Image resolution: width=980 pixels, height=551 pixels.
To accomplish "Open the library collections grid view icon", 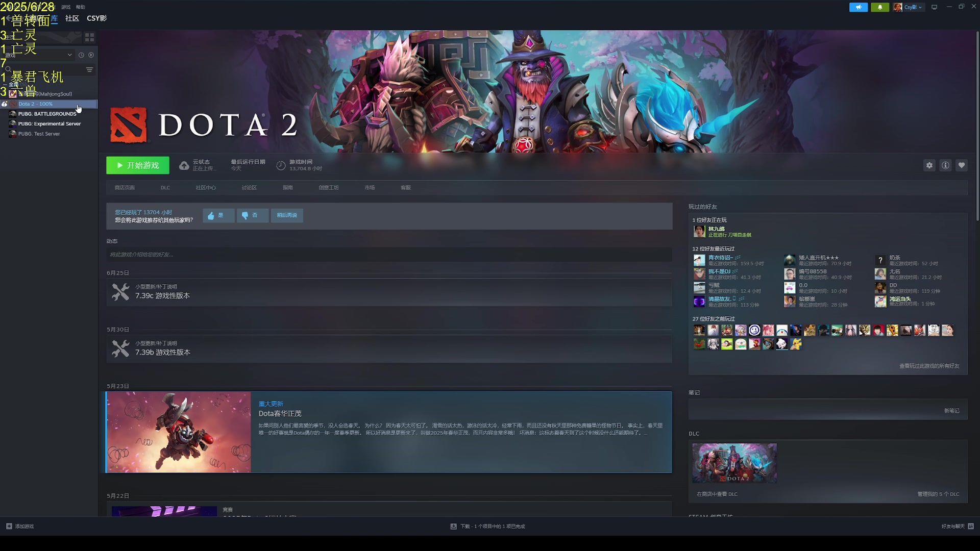I will [89, 37].
